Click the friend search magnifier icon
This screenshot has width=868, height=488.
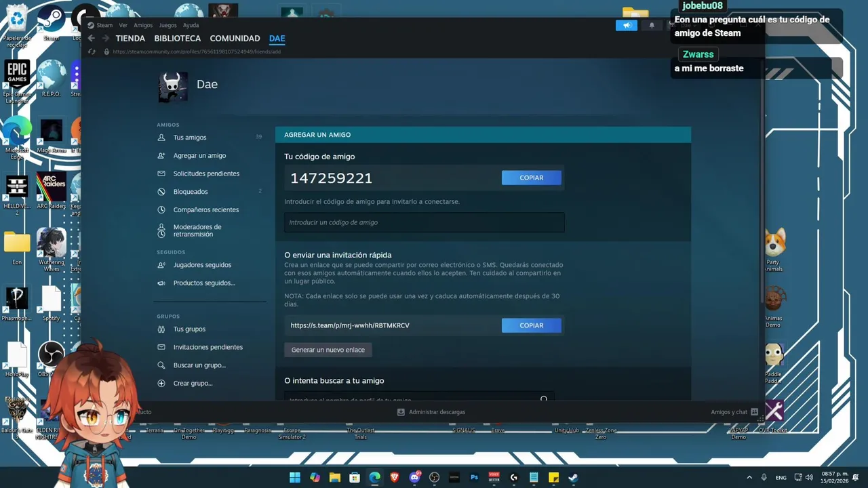[x=544, y=399]
